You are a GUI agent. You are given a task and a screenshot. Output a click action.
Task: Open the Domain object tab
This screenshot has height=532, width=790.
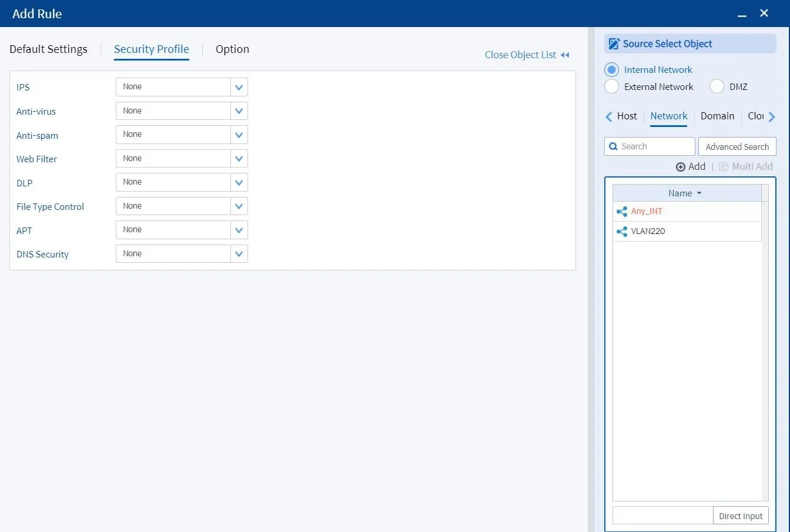717,116
